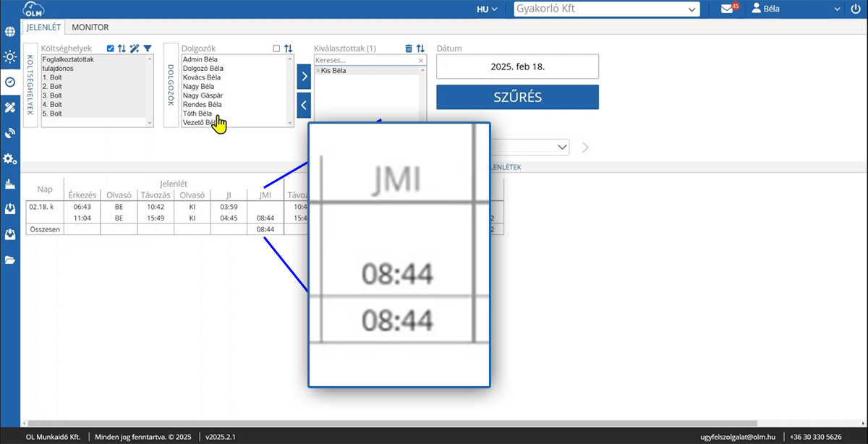Click the 03:59 JI cell
The image size is (868, 444).
click(229, 206)
